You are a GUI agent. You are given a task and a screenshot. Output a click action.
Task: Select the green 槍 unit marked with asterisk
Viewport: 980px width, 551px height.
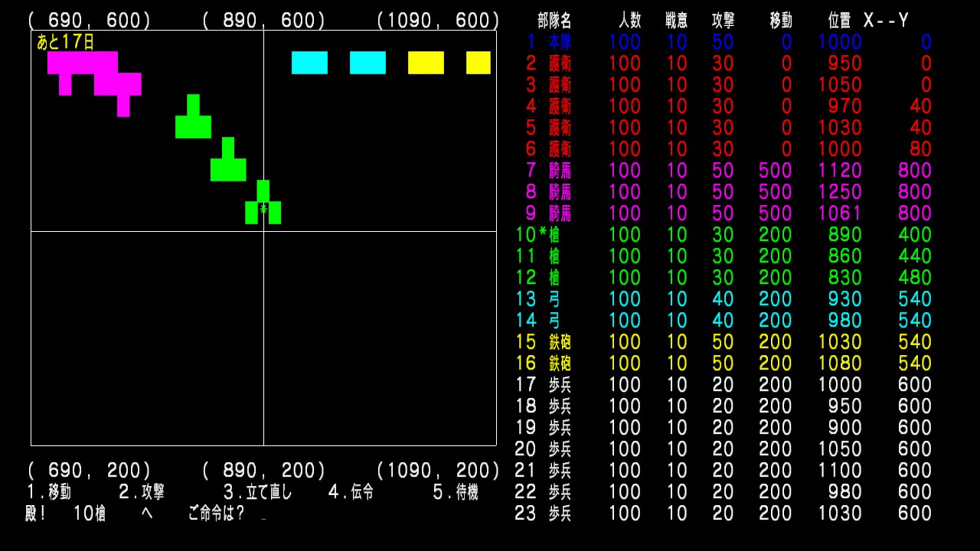pos(263,203)
